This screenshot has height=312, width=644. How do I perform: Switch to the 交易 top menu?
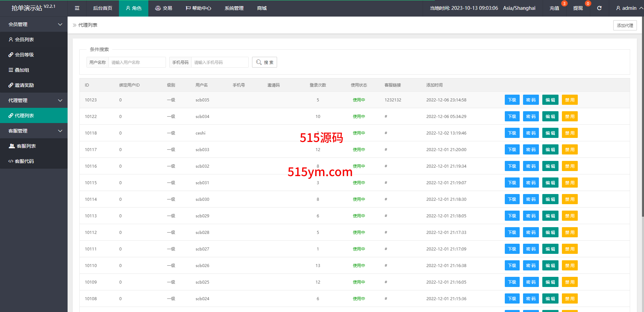coord(164,8)
